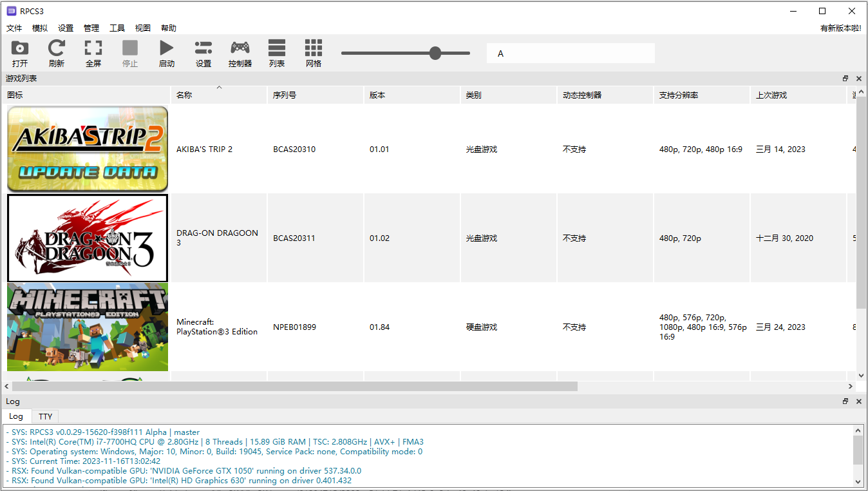This screenshot has width=868, height=491.
Task: Click the icon size slider handle
Action: 435,53
